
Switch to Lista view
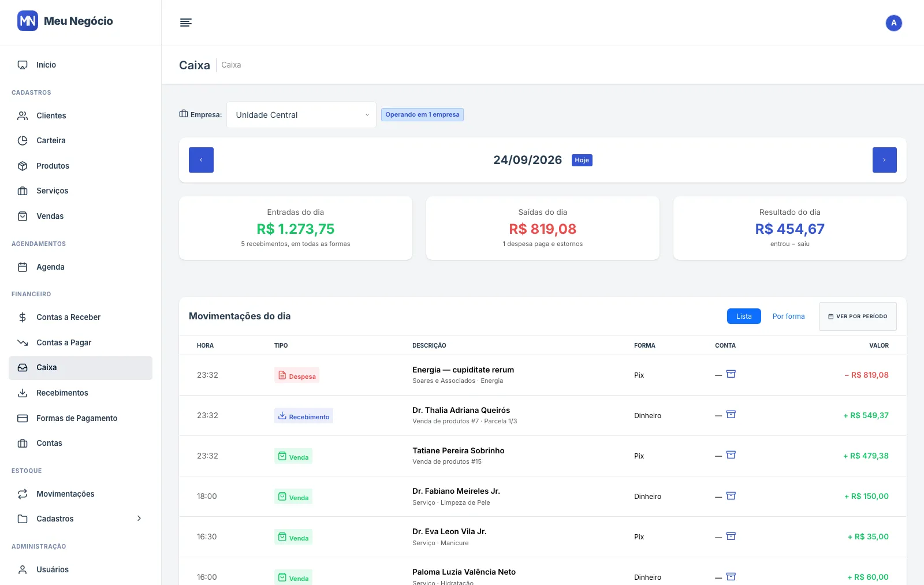coord(744,316)
